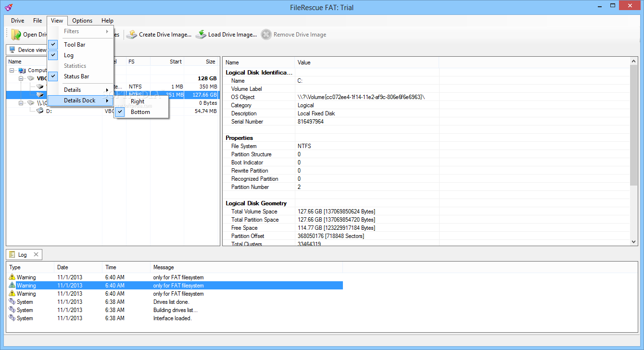Open the Filters submenu

80,31
